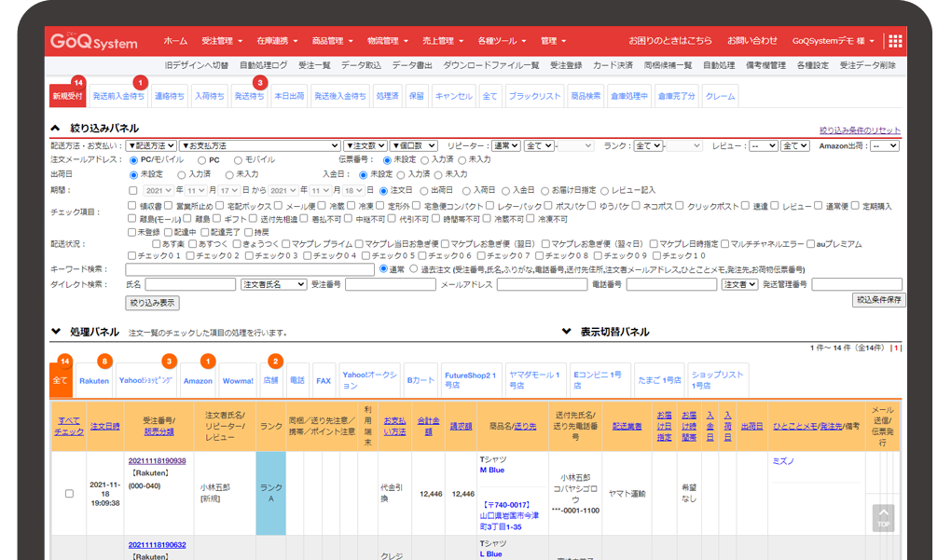The width and height of the screenshot is (951, 560).
Task: Select the PC/モバイル radio button
Action: pyautogui.click(x=133, y=160)
